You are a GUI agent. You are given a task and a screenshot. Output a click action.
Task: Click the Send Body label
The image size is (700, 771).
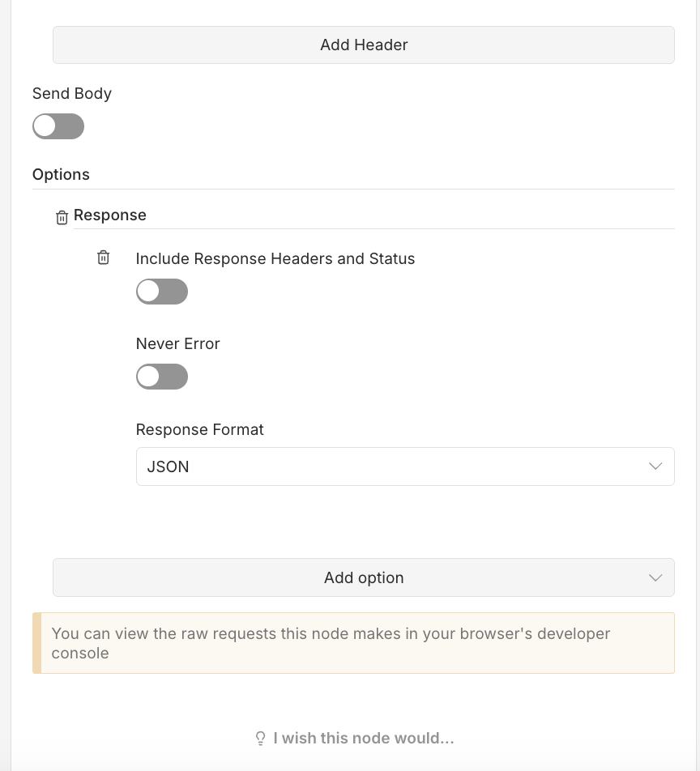point(72,93)
